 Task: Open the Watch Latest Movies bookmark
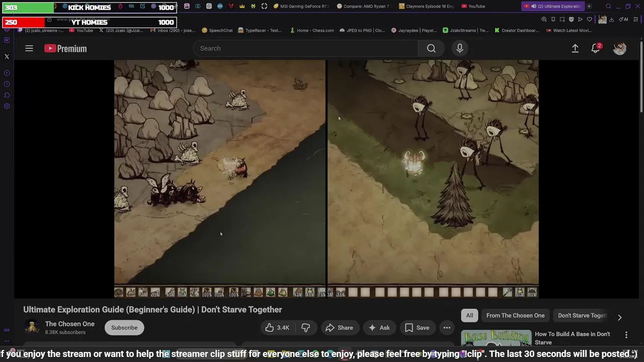(568, 30)
